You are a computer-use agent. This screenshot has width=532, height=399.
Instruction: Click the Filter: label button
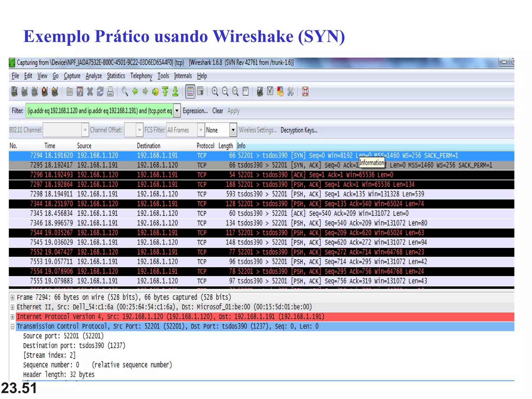[x=17, y=111]
